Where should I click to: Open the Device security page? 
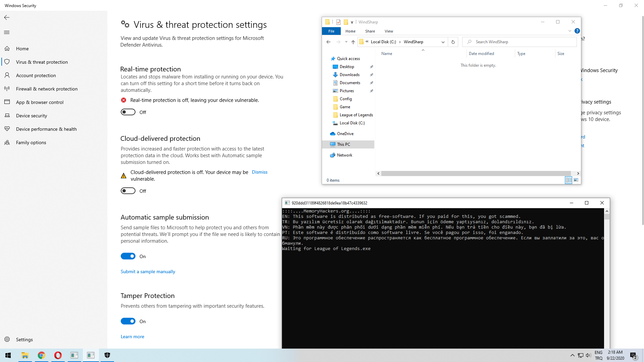click(32, 116)
